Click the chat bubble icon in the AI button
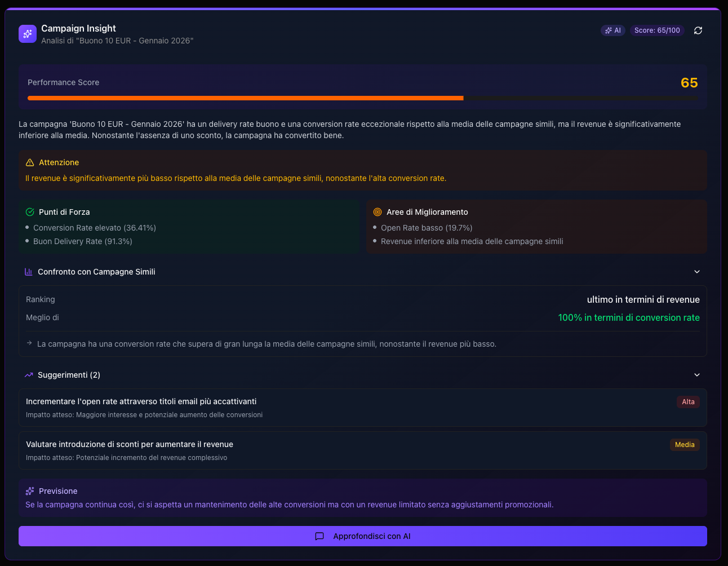This screenshot has height=566, width=728. tap(319, 536)
